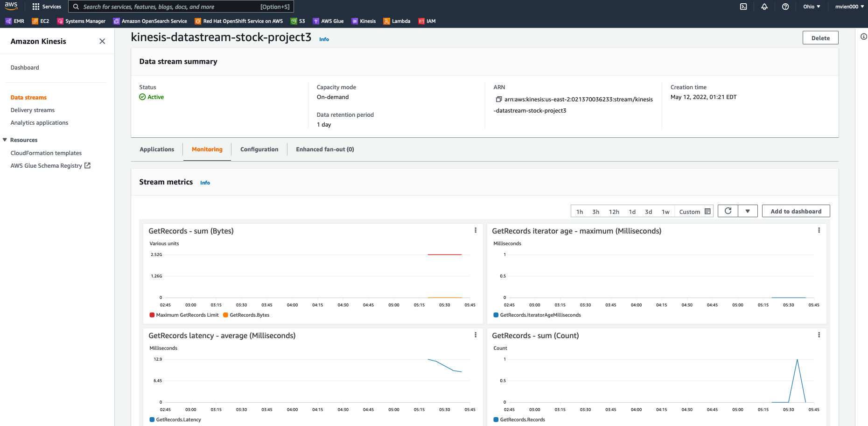
Task: Open the refresh interval dropdown arrow
Action: click(748, 211)
